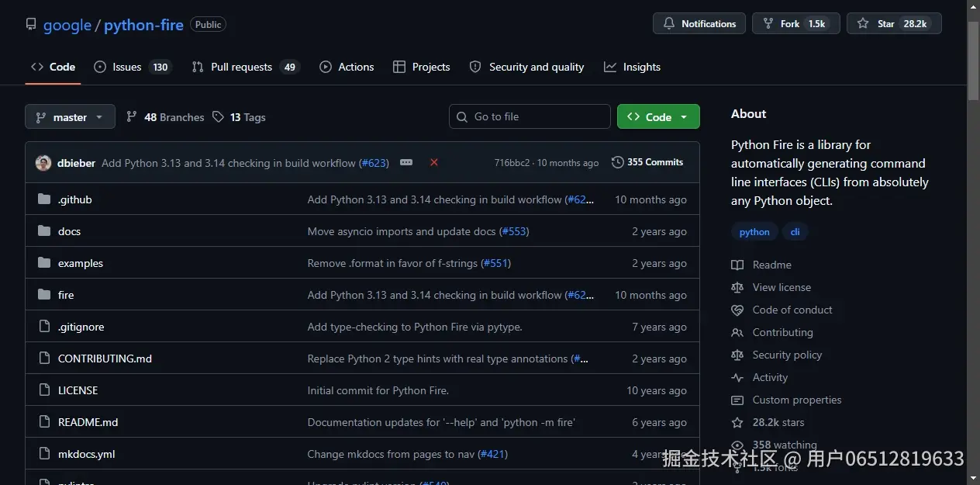
Task: Open mkdocs.yml file
Action: point(86,454)
